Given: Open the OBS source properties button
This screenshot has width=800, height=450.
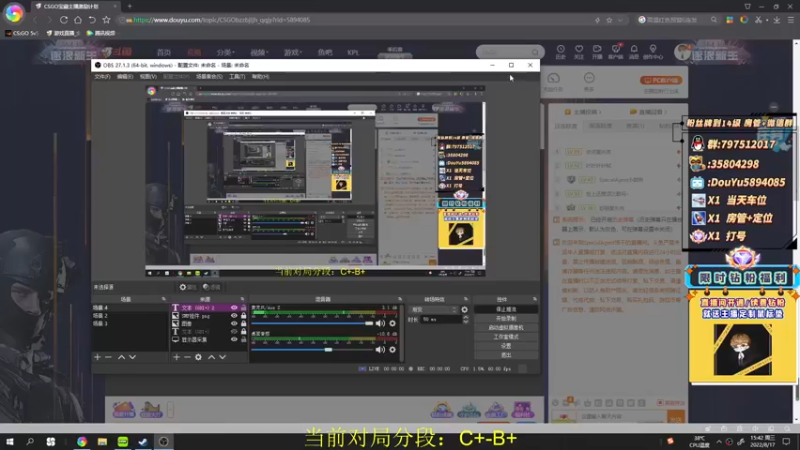Looking at the screenshot, I should tap(187, 287).
